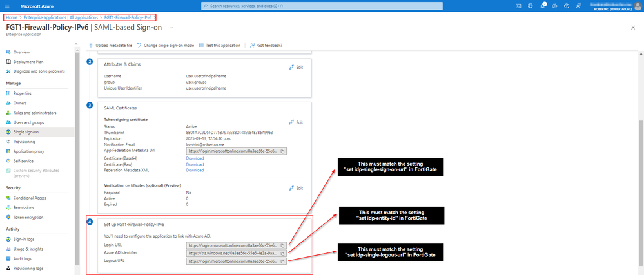This screenshot has width=644, height=275.
Task: Open portal settings gear
Action: (554, 6)
